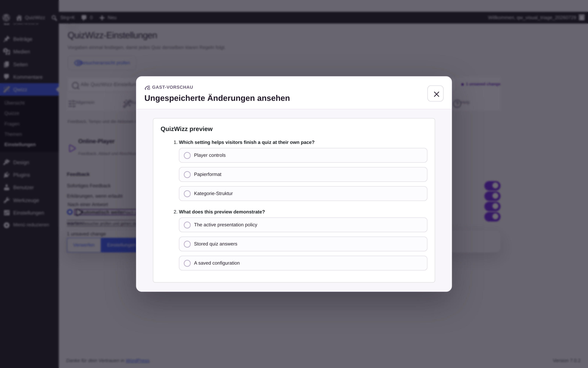Choose the 'Stored quiz answers' option

pos(303,244)
